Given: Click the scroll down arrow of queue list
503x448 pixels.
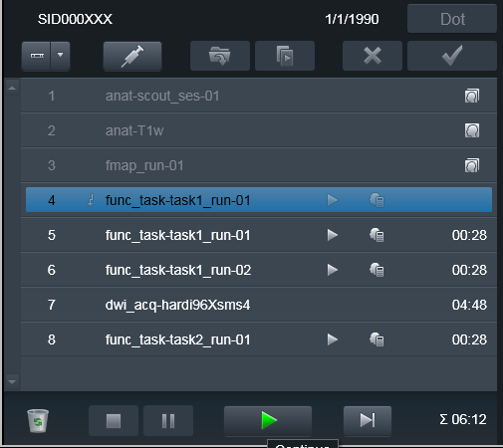Looking at the screenshot, I should pyautogui.click(x=12, y=381).
